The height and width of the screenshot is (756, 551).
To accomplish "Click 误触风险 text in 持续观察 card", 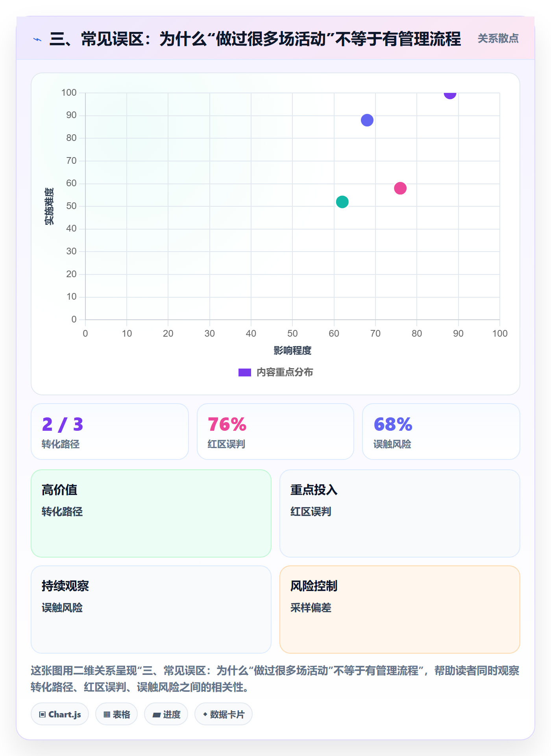I will tap(62, 608).
